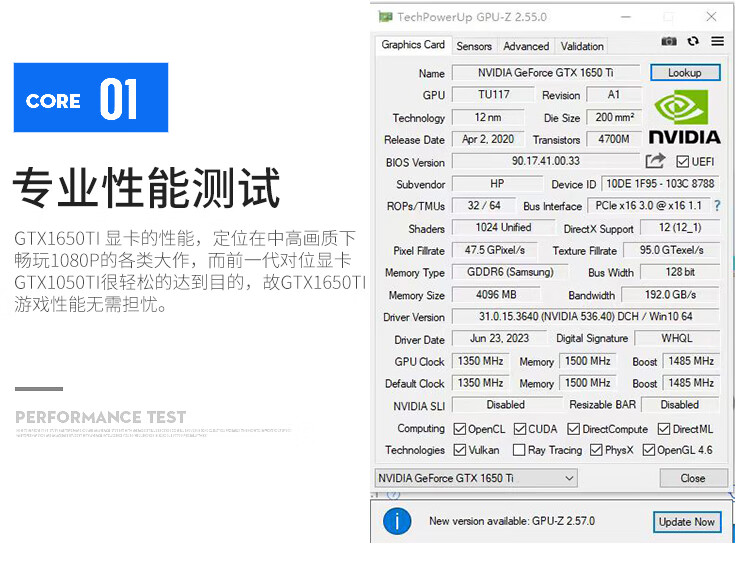
Task: Switch to the Graphics Card tab
Action: pos(413,45)
